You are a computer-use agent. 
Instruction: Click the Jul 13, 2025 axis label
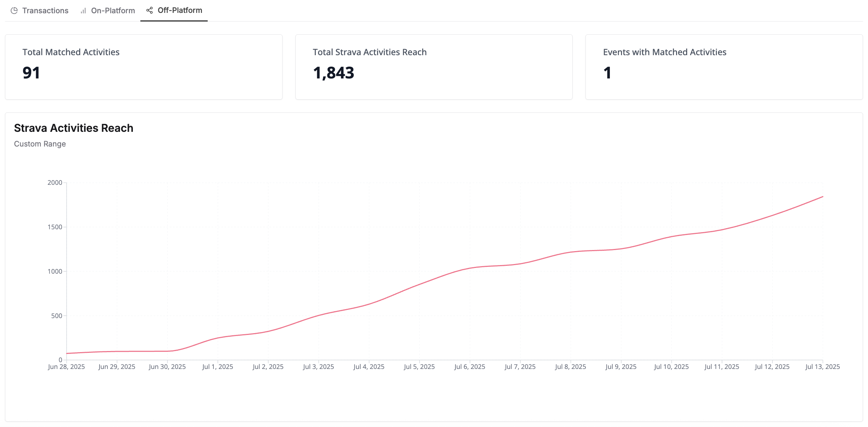(x=822, y=367)
